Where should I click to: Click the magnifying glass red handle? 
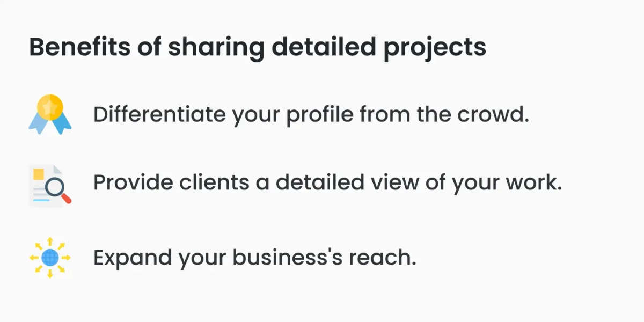[66, 199]
